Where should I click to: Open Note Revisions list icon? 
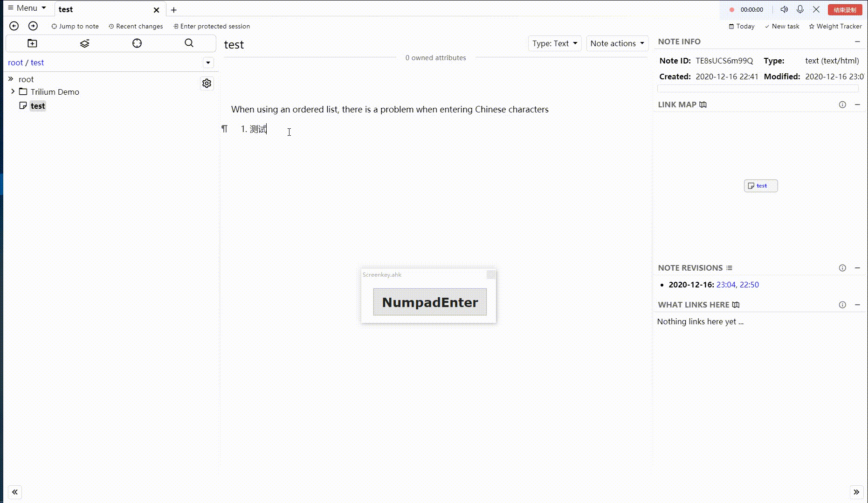tap(729, 268)
